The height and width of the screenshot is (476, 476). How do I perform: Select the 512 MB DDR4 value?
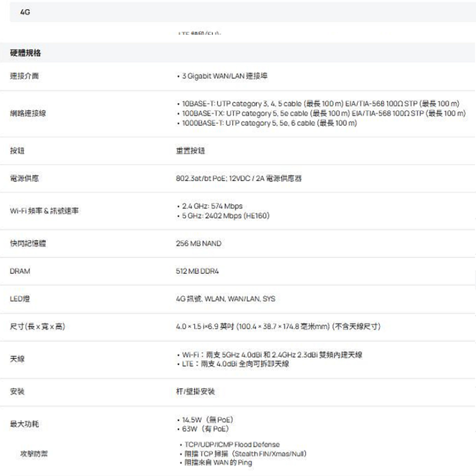[198, 271]
